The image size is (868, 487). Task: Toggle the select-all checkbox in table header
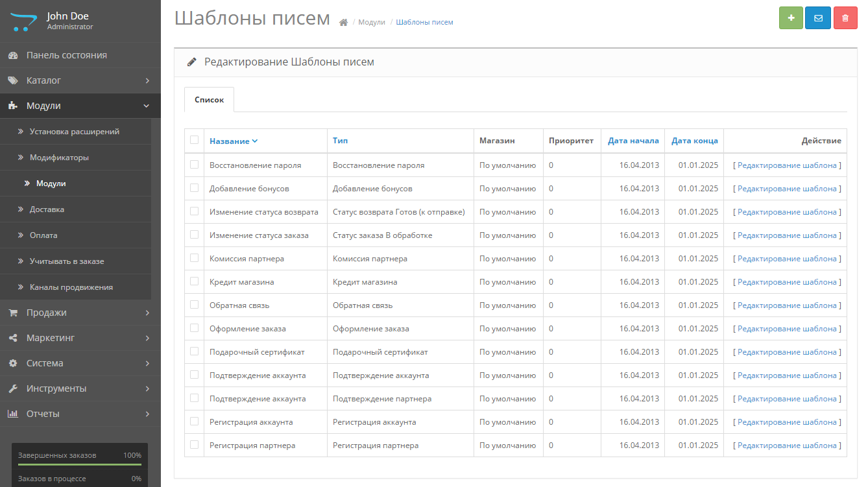coord(194,140)
